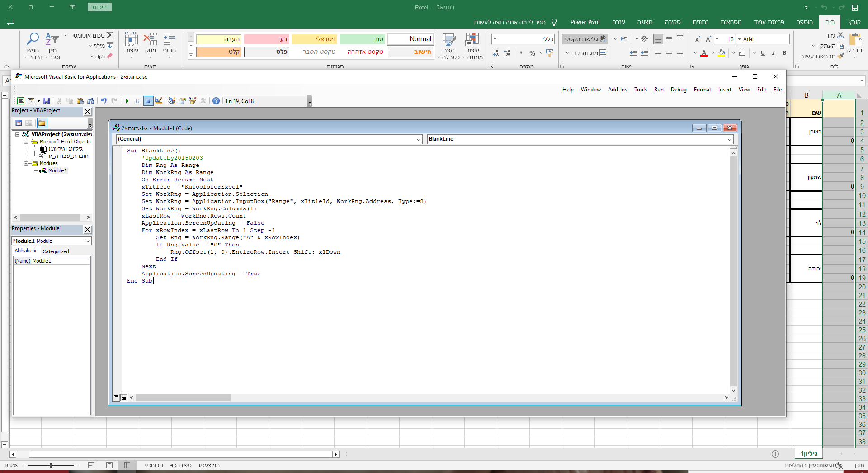Click the Find binoculars icon
This screenshot has width=868, height=473.
click(91, 101)
